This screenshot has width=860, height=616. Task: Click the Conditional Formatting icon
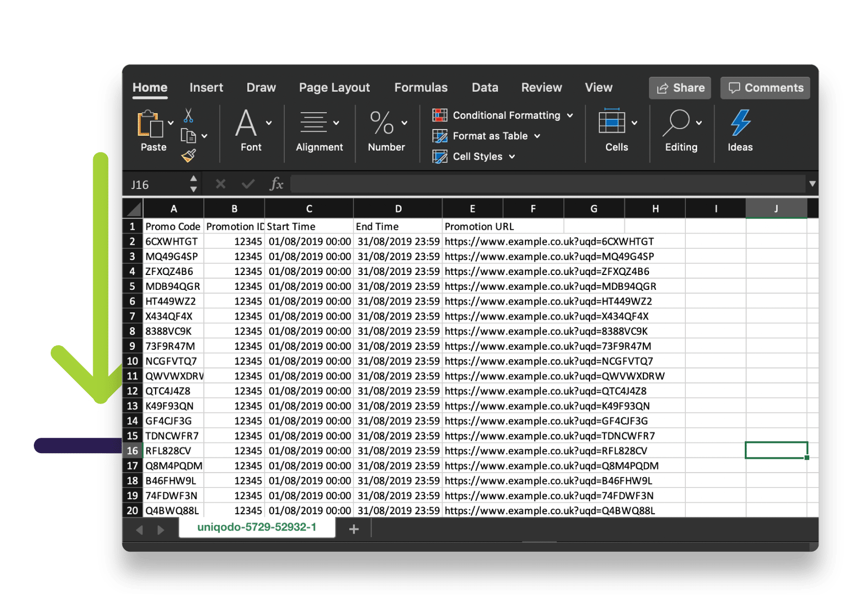(439, 115)
